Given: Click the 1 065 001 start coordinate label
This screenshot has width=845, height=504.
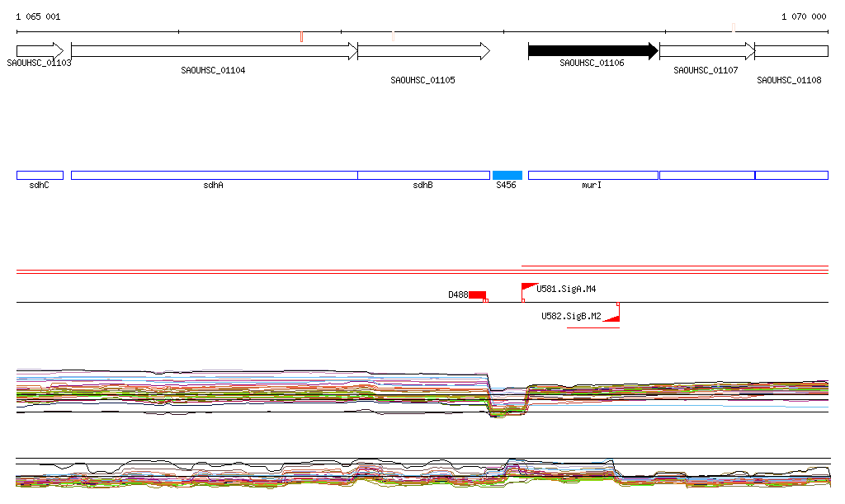Looking at the screenshot, I should pyautogui.click(x=38, y=16).
